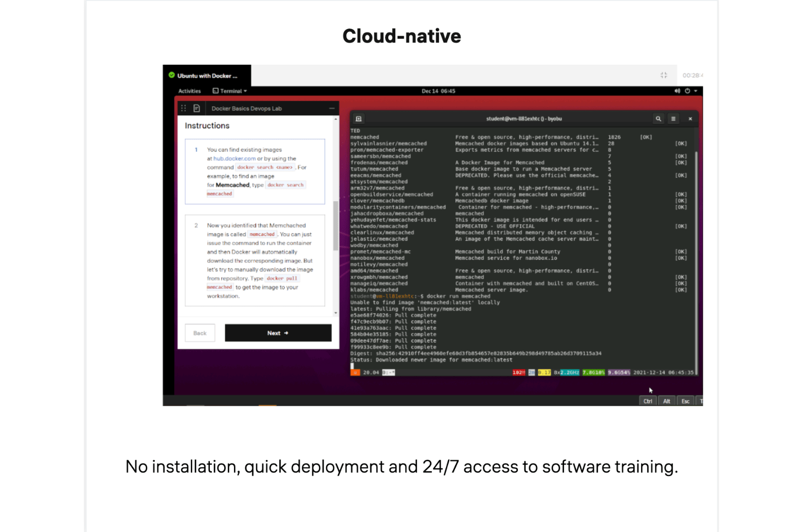Click the power icon in top bar

pyautogui.click(x=688, y=91)
